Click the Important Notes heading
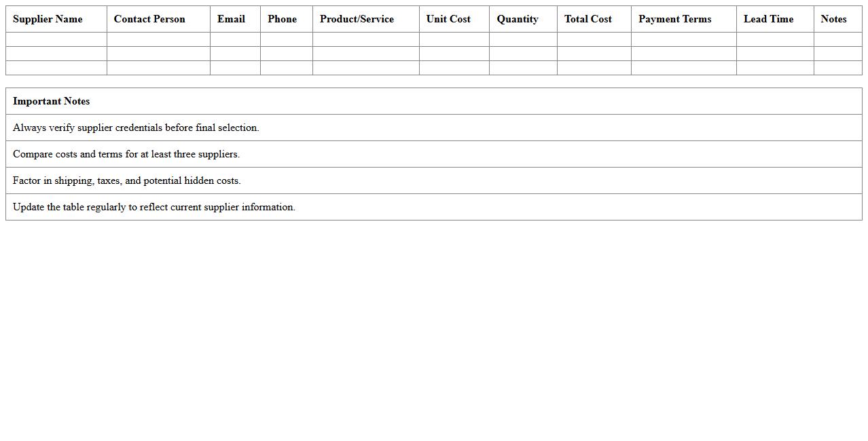The width and height of the screenshot is (868, 441). (x=52, y=101)
